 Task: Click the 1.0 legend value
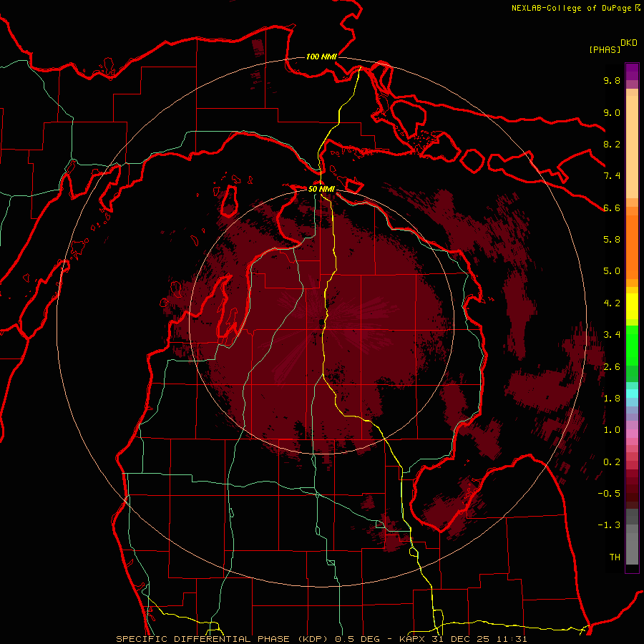[x=612, y=430]
